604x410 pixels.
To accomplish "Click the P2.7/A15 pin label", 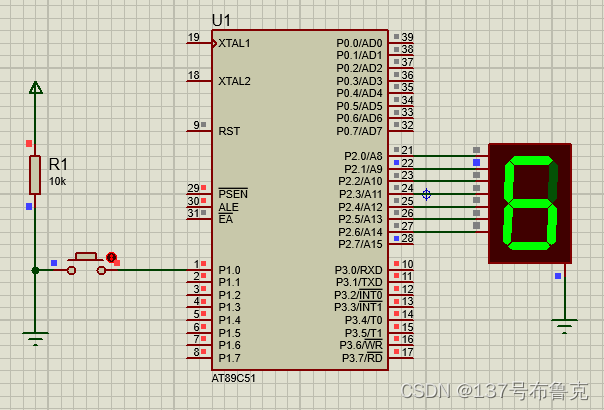I will 361,244.
